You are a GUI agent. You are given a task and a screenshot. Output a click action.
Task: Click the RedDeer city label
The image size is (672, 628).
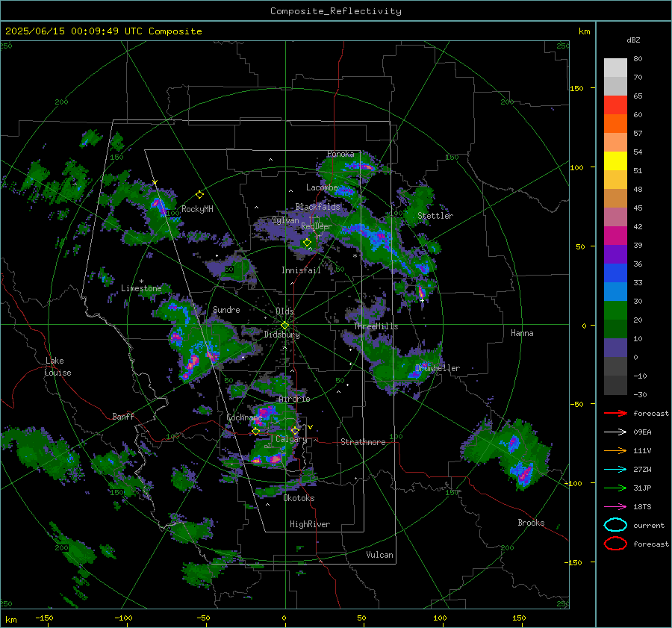pos(317,226)
